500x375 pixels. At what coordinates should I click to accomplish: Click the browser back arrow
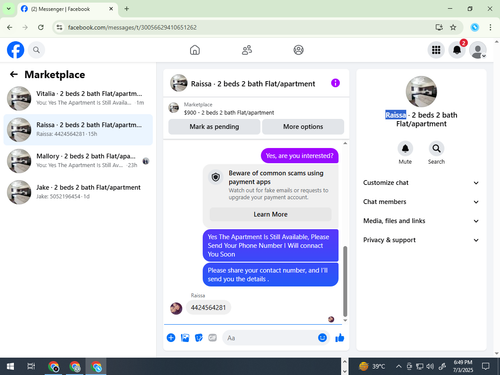pos(10,27)
